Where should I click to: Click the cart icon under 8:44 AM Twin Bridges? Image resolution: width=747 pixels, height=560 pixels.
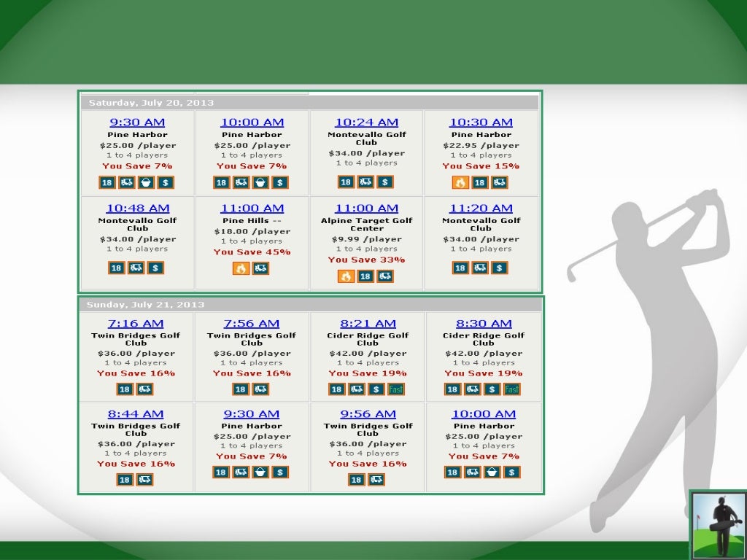pos(144,480)
